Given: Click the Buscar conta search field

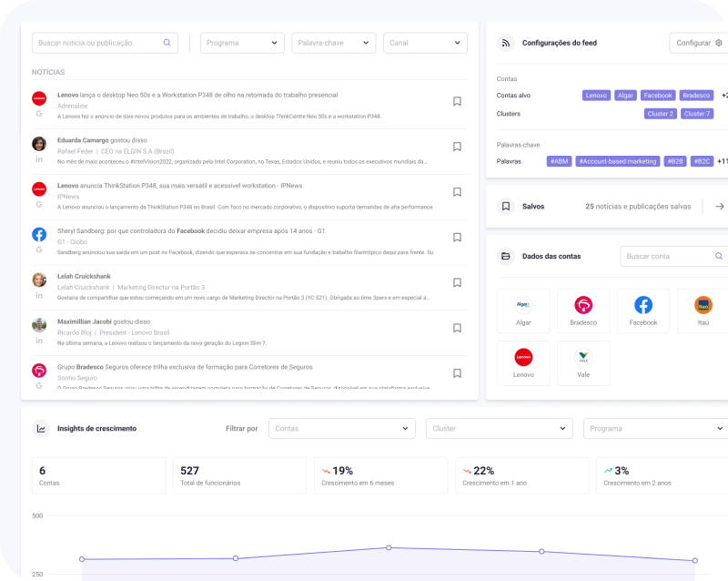Looking at the screenshot, I should click(667, 256).
